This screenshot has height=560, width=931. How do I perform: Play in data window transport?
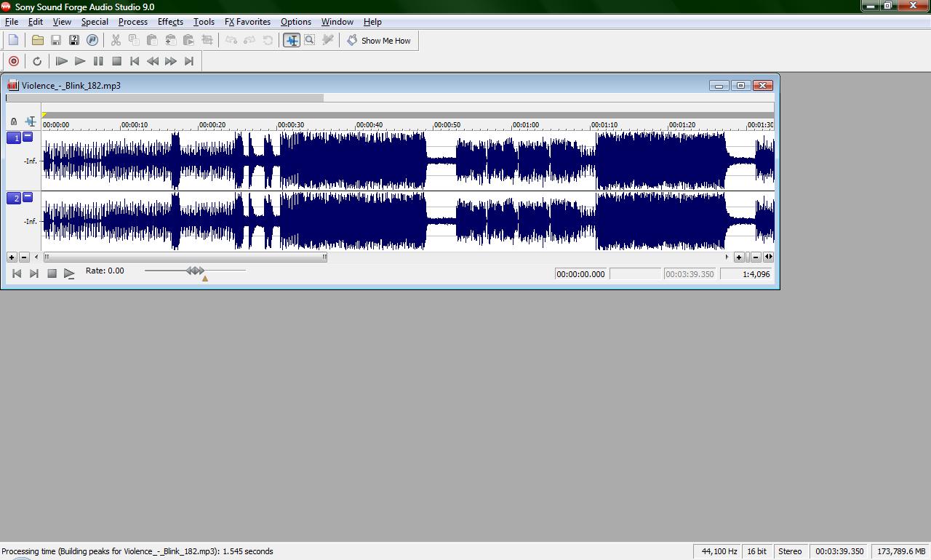point(69,273)
